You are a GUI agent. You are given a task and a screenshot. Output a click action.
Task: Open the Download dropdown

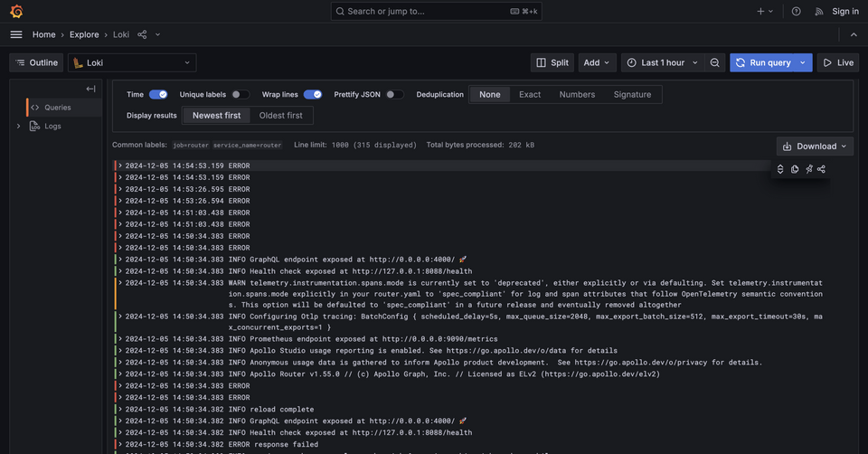[x=815, y=147]
